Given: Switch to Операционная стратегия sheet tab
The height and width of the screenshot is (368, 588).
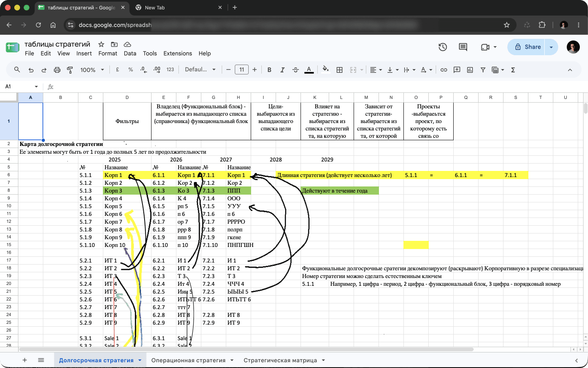Looking at the screenshot, I should click(188, 360).
